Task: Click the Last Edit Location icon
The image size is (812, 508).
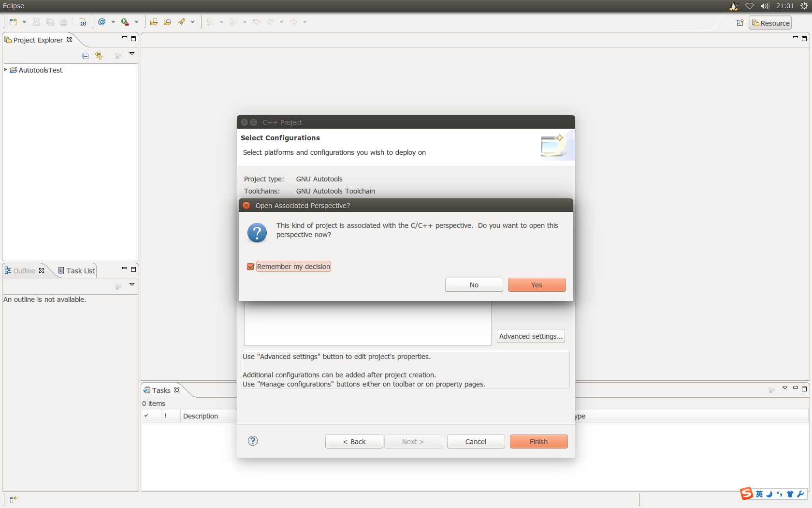Action: click(x=257, y=22)
